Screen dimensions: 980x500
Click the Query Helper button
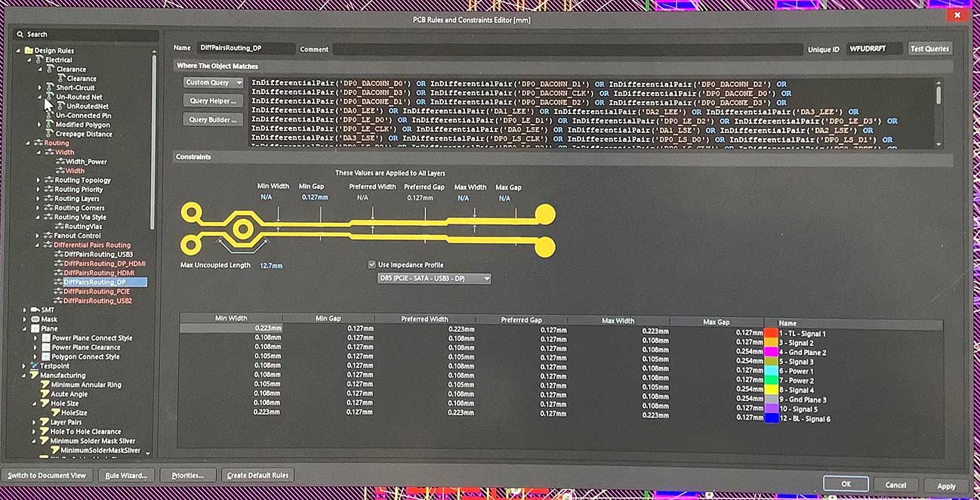(x=212, y=100)
